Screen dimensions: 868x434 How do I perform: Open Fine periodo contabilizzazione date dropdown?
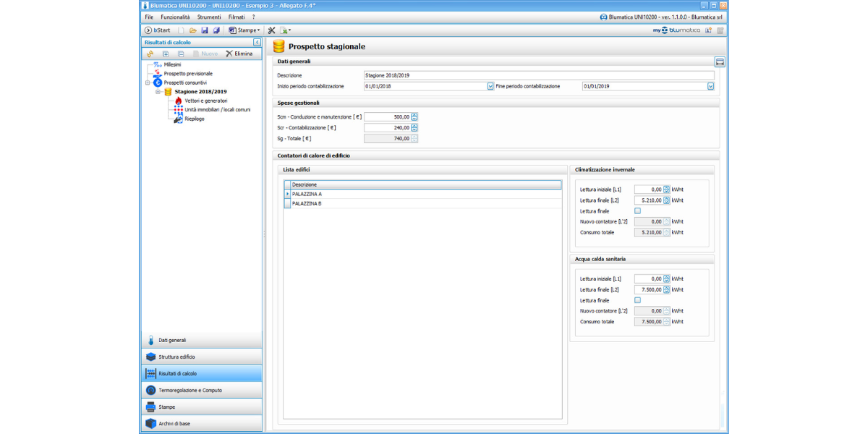pos(710,86)
